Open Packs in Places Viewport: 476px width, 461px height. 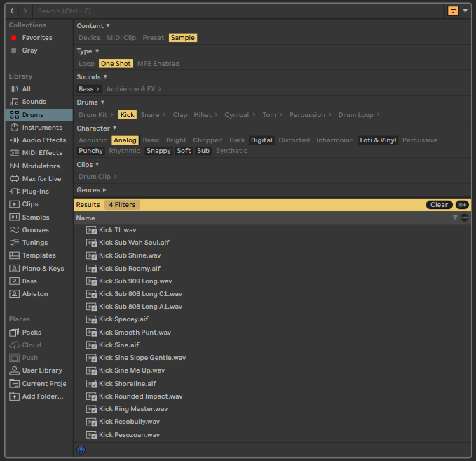(25, 333)
